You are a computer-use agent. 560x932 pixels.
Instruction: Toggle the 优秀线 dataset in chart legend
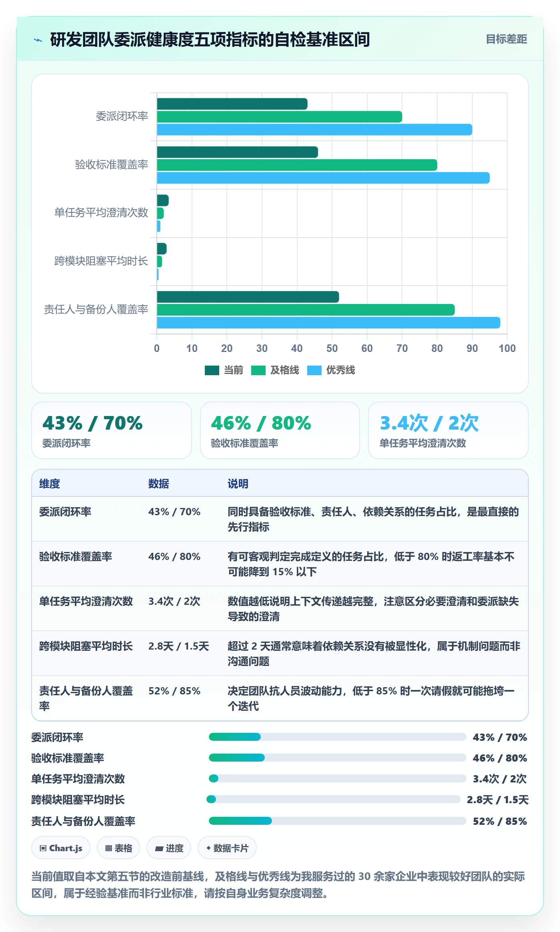[x=331, y=370]
